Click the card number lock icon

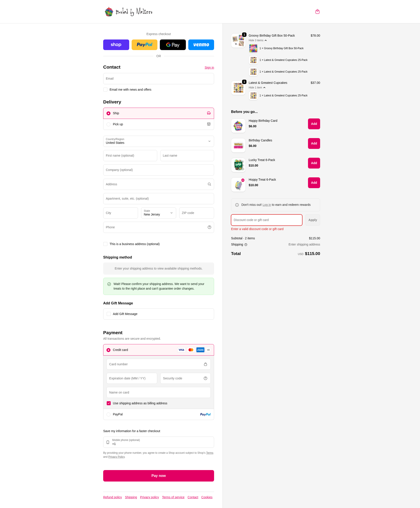click(x=205, y=364)
